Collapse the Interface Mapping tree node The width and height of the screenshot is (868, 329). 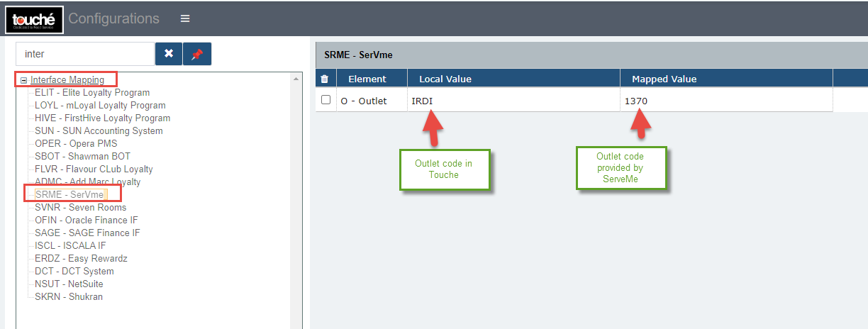[x=24, y=80]
